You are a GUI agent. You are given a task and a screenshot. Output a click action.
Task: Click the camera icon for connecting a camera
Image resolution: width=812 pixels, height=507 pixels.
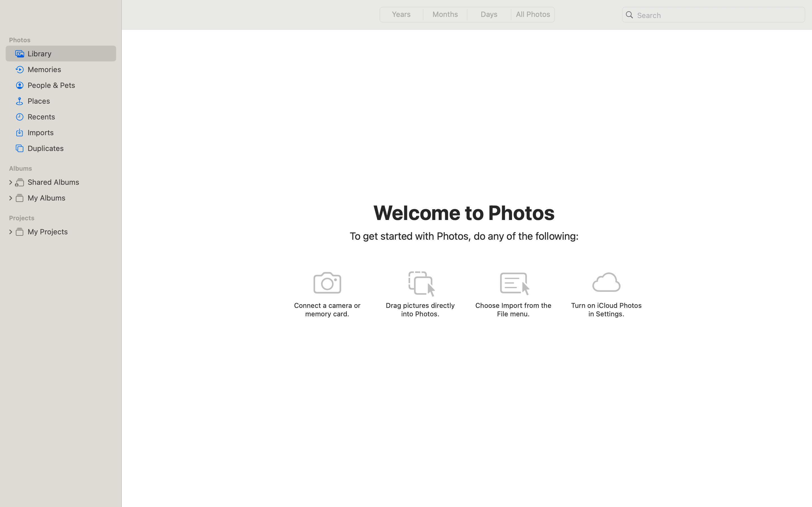point(327,283)
